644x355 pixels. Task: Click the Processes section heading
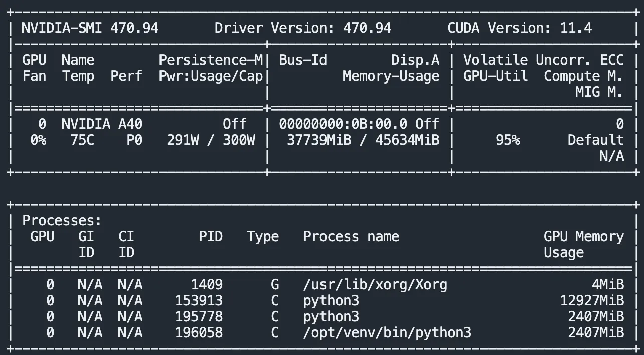pyautogui.click(x=62, y=220)
